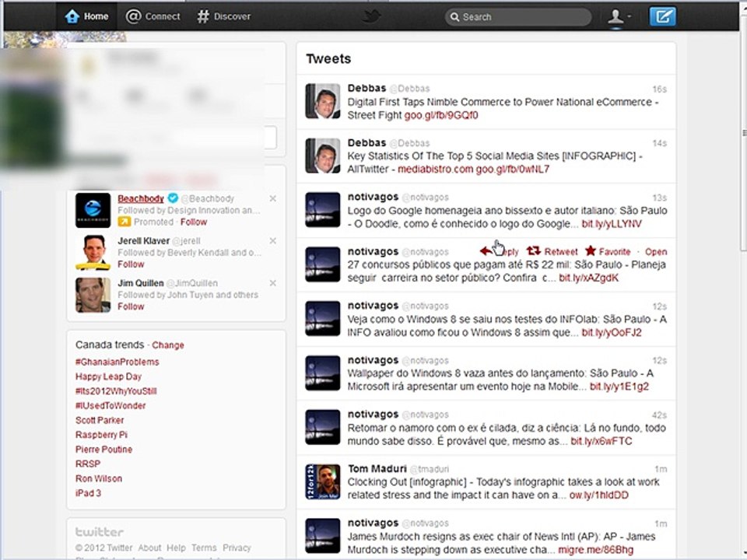
Task: Open the #IUsedToWonder trend
Action: 110,406
